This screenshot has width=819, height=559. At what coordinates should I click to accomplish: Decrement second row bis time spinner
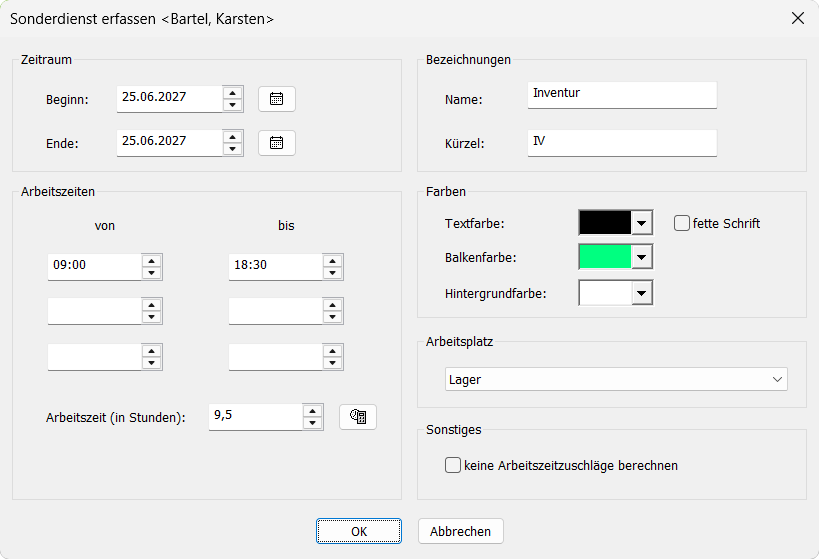(332, 317)
